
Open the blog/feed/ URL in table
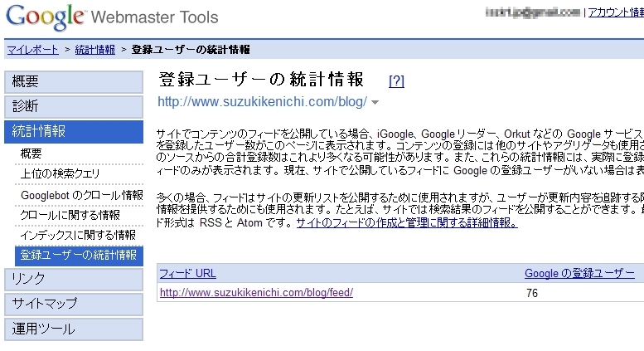pos(256,293)
